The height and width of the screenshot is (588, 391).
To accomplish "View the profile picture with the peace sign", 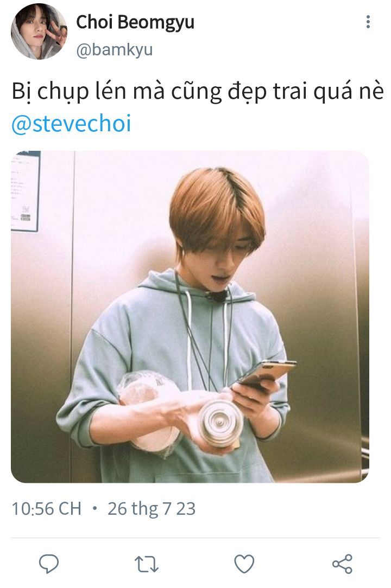I will point(39,31).
